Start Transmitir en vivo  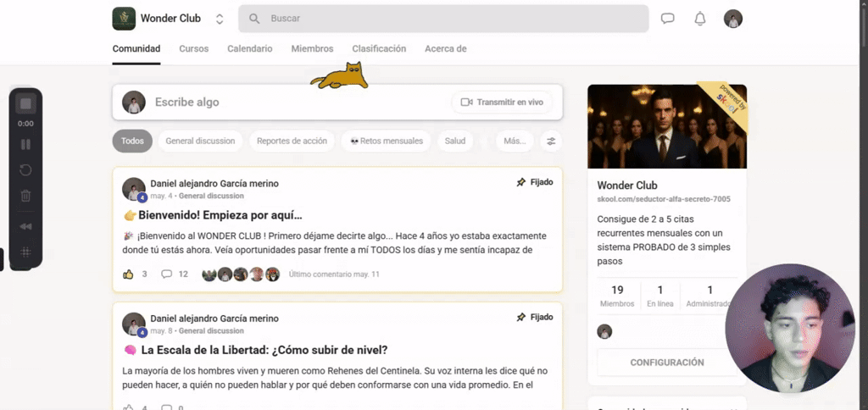pyautogui.click(x=502, y=102)
